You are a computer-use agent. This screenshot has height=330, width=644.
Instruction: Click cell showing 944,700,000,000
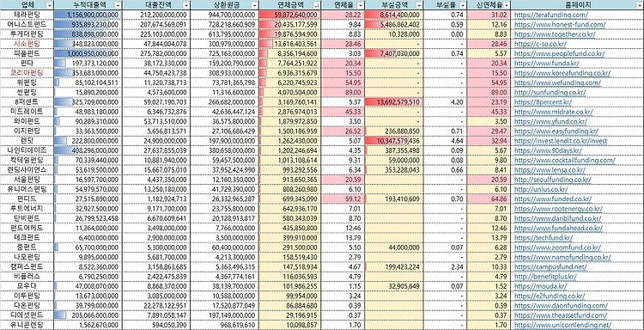click(225, 15)
